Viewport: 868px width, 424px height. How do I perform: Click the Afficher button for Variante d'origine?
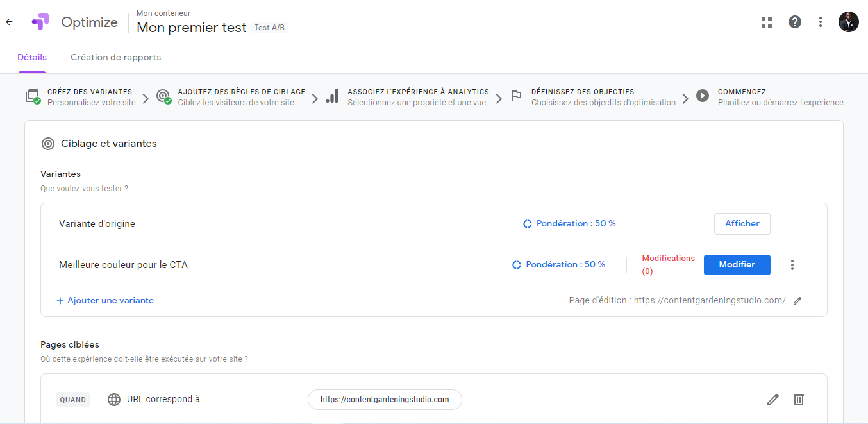tap(742, 223)
